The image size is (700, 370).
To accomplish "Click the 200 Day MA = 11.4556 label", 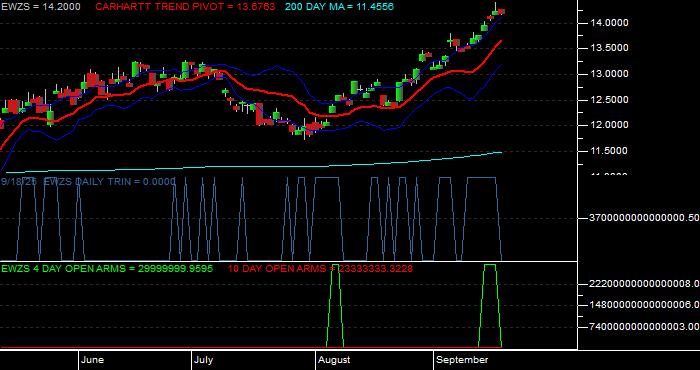I will tap(339, 7).
